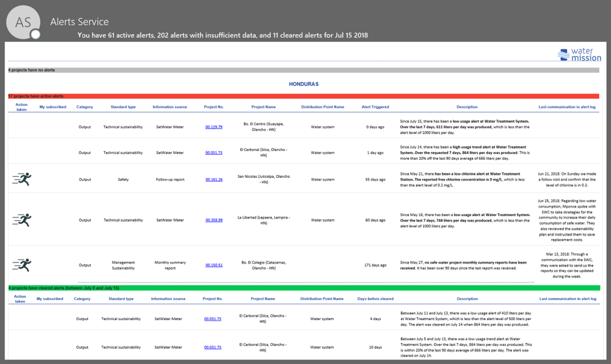Image resolution: width=611 pixels, height=364 pixels.
Task: Click the Water Mission logo
Action: (x=580, y=55)
